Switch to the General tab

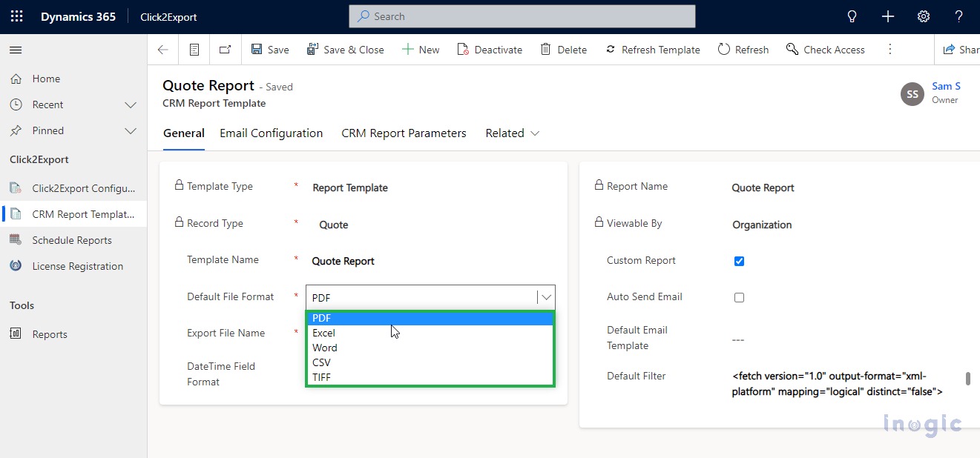click(x=183, y=133)
